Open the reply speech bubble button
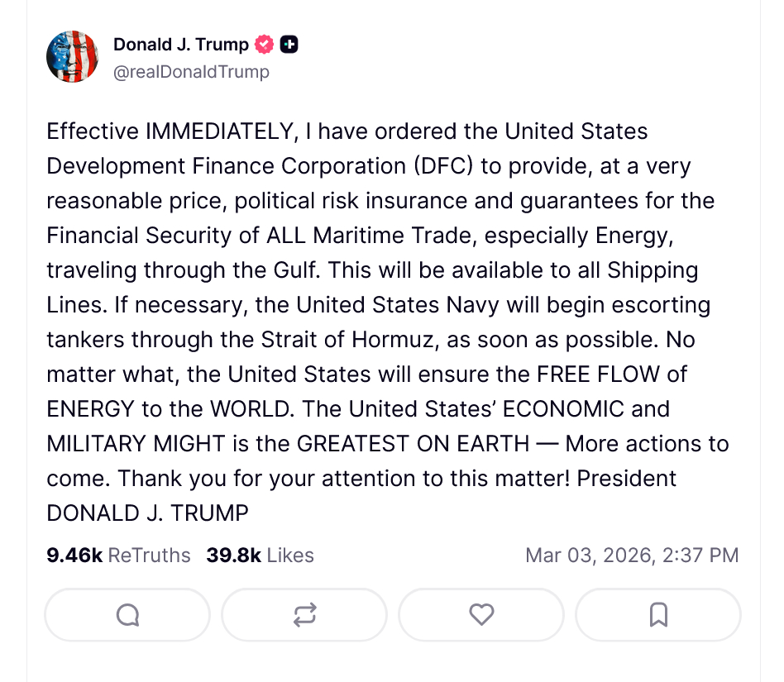This screenshot has height=682, width=784. [127, 614]
